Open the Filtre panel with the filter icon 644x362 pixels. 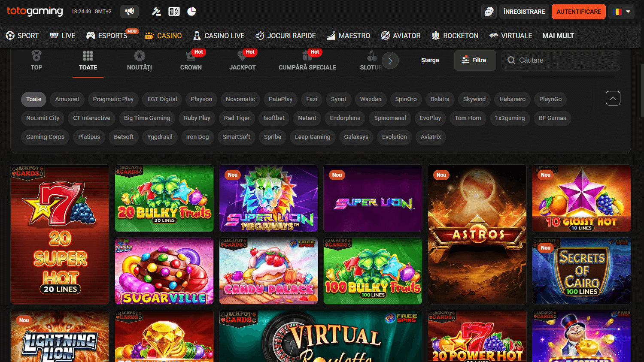pyautogui.click(x=475, y=60)
